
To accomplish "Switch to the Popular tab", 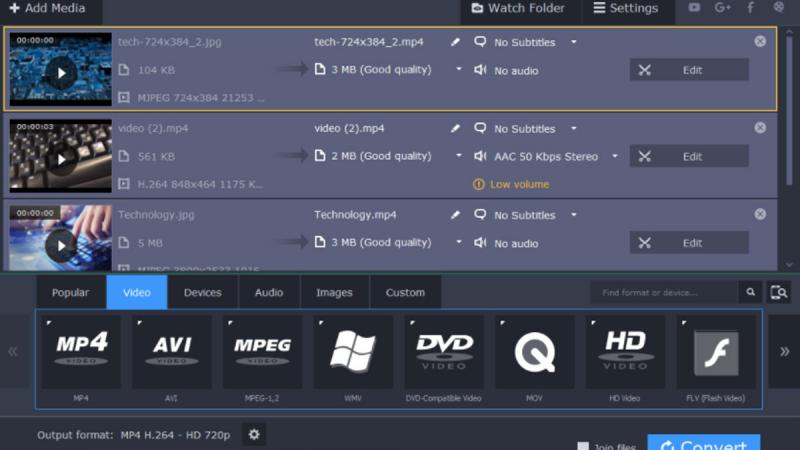I will 70,292.
